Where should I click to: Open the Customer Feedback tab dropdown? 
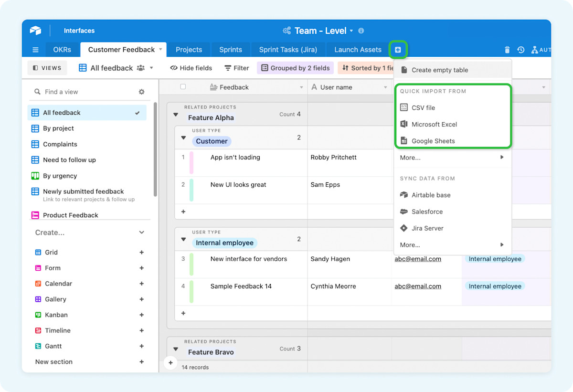[161, 49]
